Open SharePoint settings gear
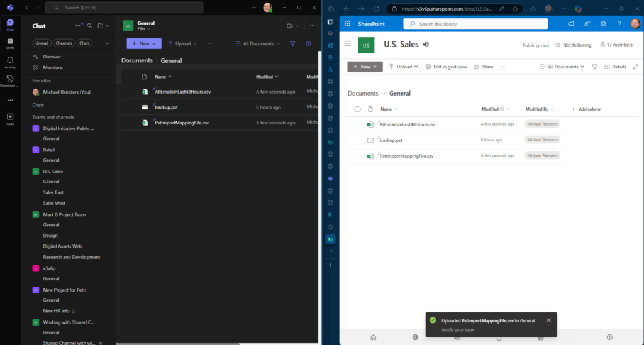The height and width of the screenshot is (345, 644). (603, 24)
